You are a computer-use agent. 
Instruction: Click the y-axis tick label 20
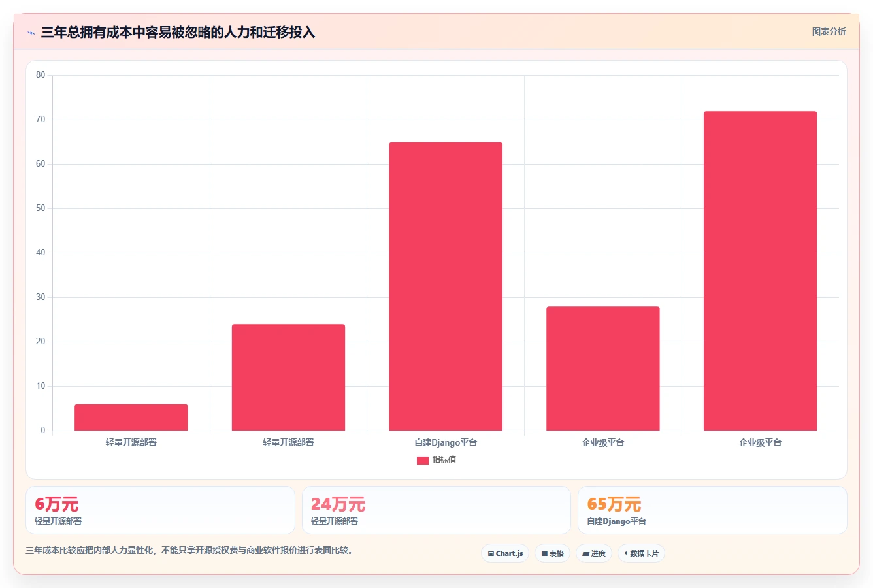pyautogui.click(x=41, y=342)
